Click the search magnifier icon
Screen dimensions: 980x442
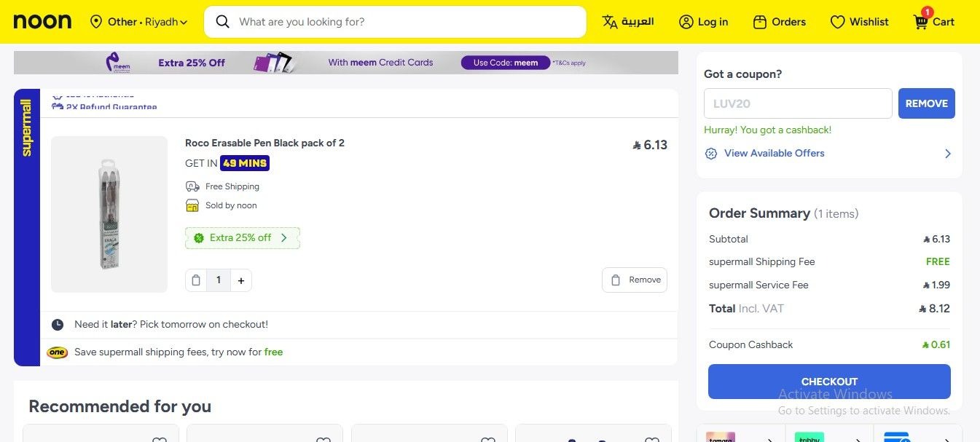pos(223,22)
